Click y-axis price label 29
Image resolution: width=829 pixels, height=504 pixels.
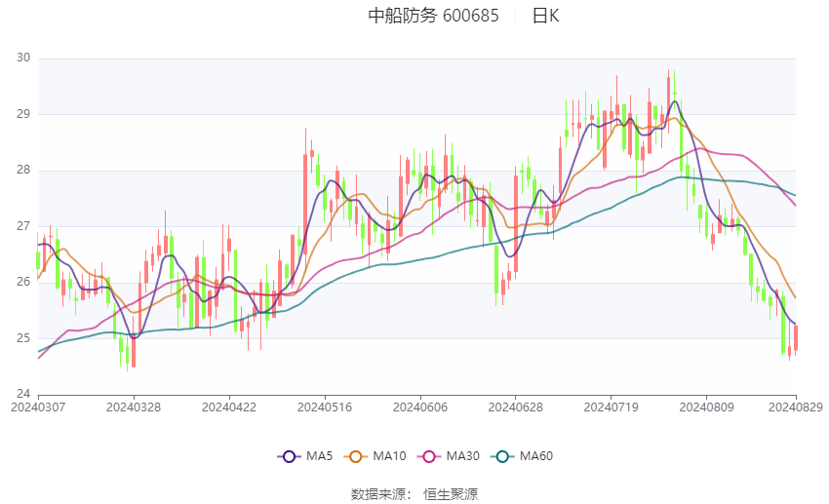click(23, 114)
